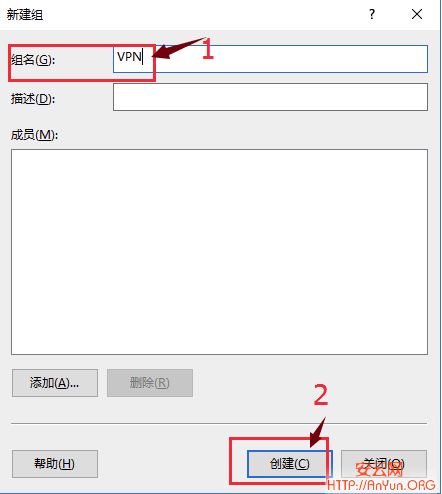The width and height of the screenshot is (442, 494).
Task: Click the HTTP://AnYun.ORG watermark link
Action: pos(381,485)
